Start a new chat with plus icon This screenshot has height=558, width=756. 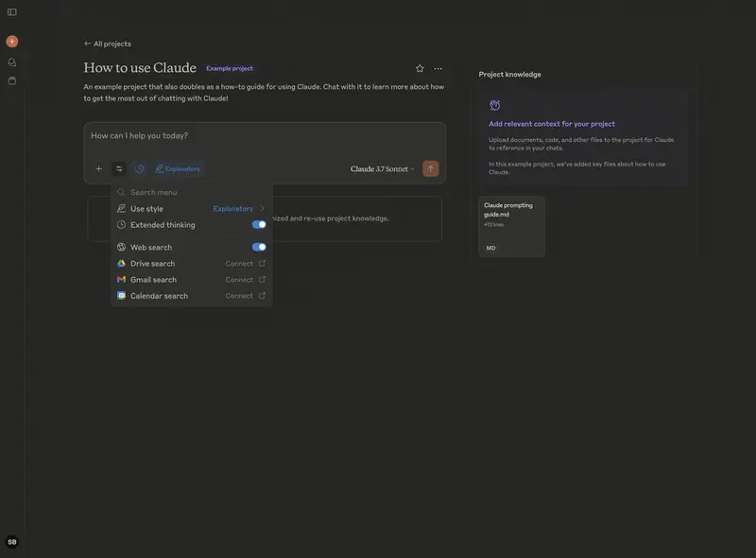pos(12,42)
